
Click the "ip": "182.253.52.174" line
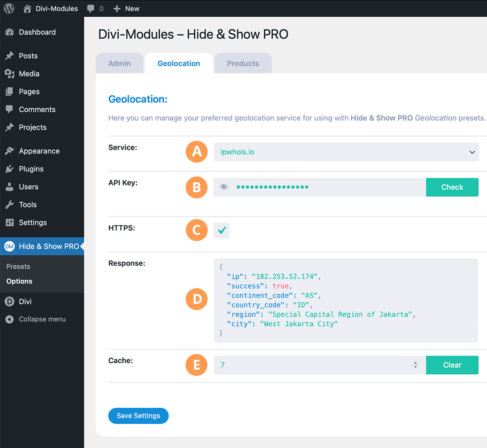pyautogui.click(x=274, y=277)
